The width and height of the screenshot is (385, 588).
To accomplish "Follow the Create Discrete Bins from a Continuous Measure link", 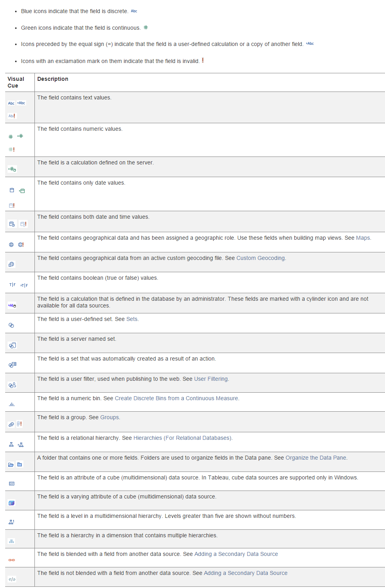I will [x=177, y=398].
